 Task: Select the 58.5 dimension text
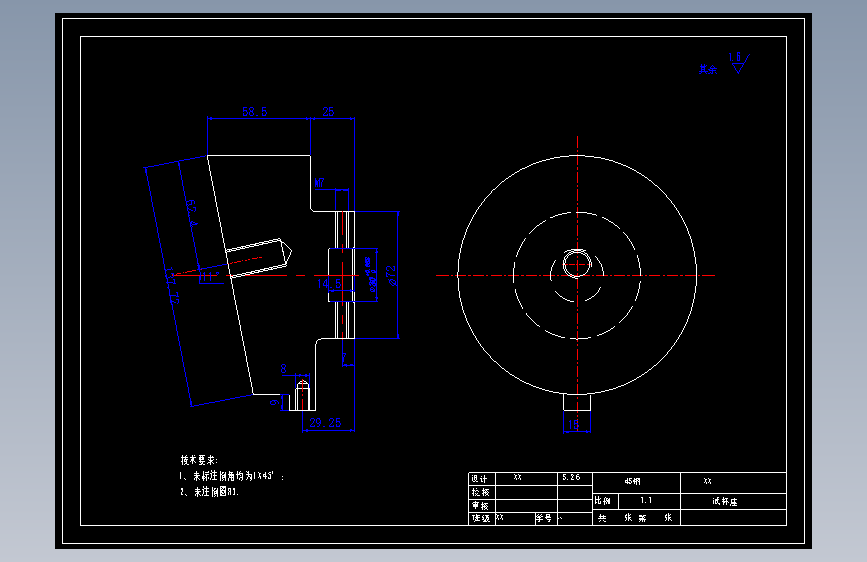[x=254, y=112]
